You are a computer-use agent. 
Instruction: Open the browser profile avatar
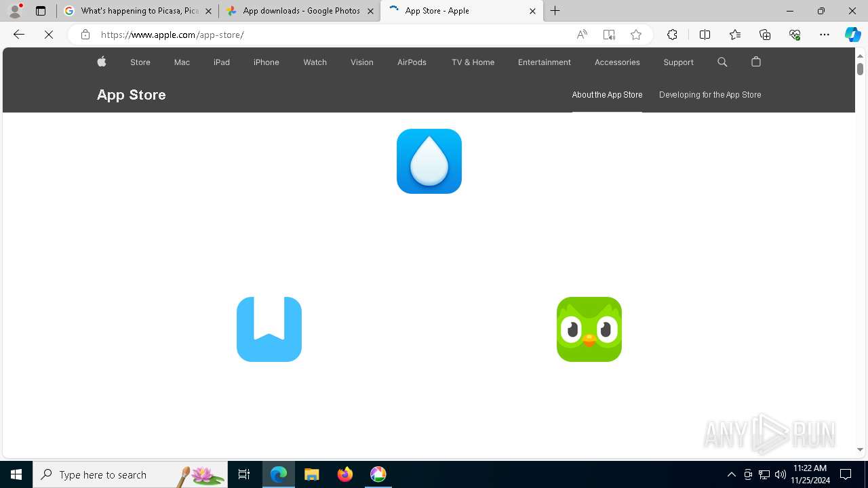(x=15, y=11)
